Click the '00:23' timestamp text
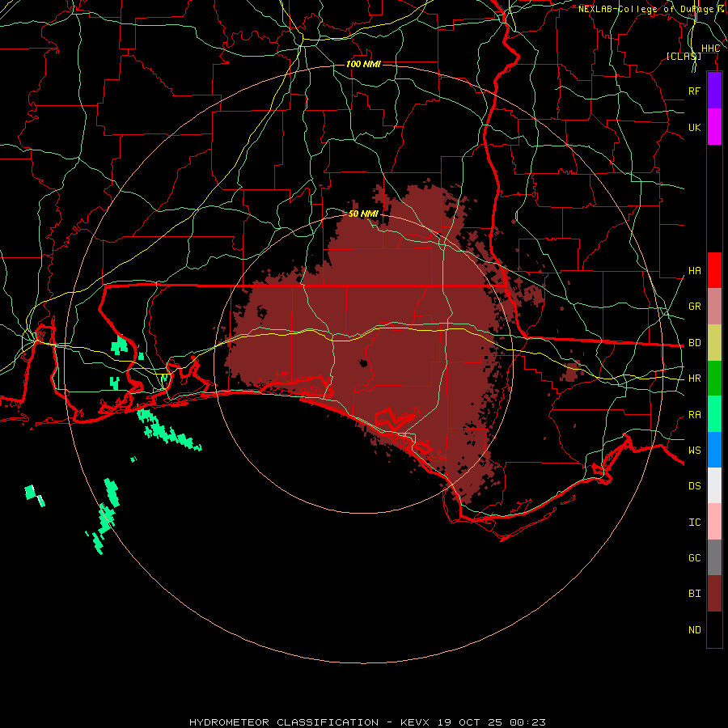This screenshot has height=728, width=728. coord(527,722)
